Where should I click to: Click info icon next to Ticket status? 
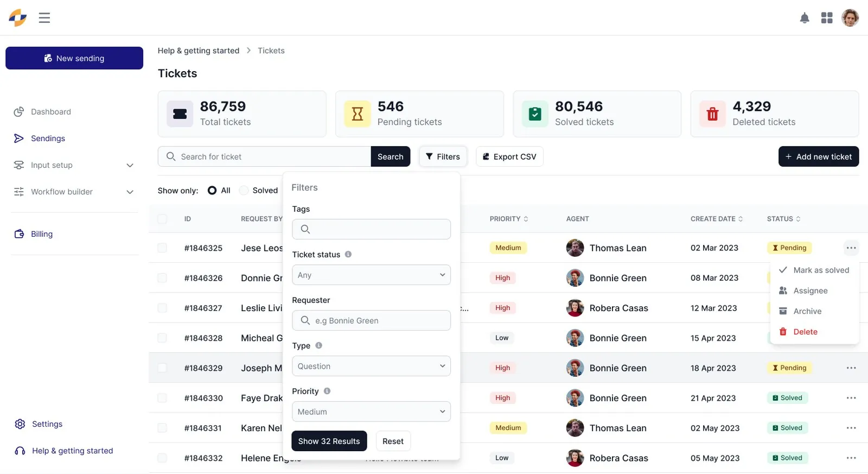click(x=348, y=254)
